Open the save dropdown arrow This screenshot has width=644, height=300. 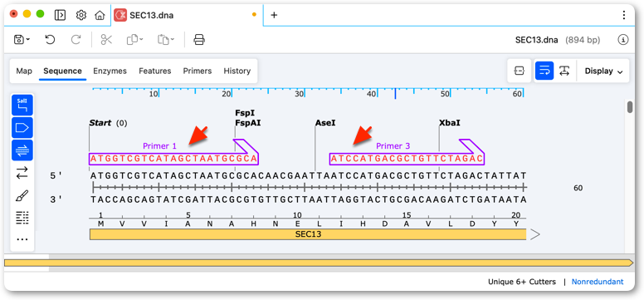(28, 40)
